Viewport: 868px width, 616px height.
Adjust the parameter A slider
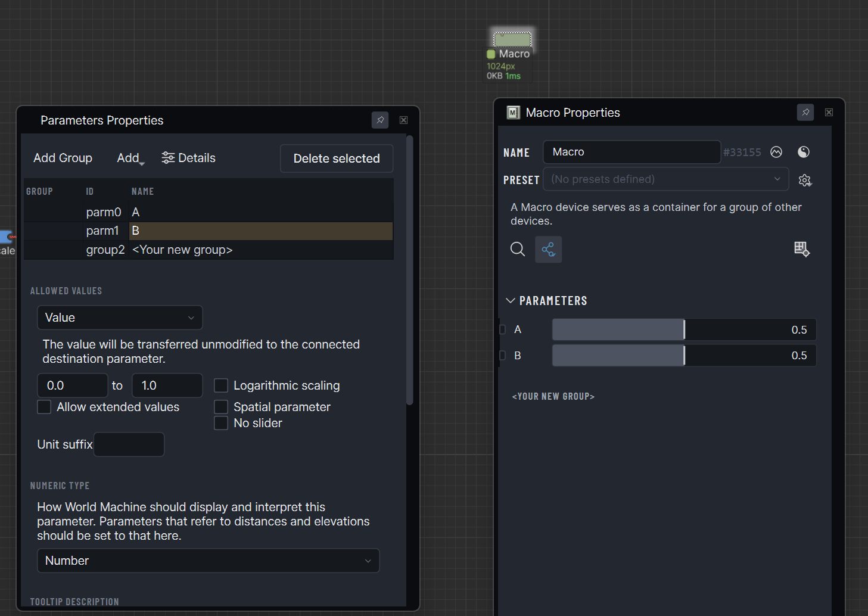coord(684,329)
